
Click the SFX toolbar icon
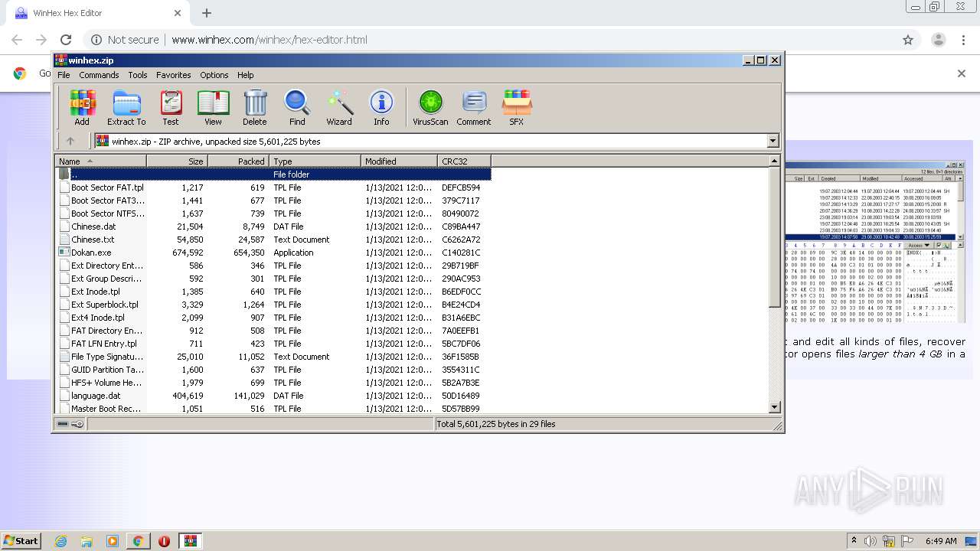517,107
